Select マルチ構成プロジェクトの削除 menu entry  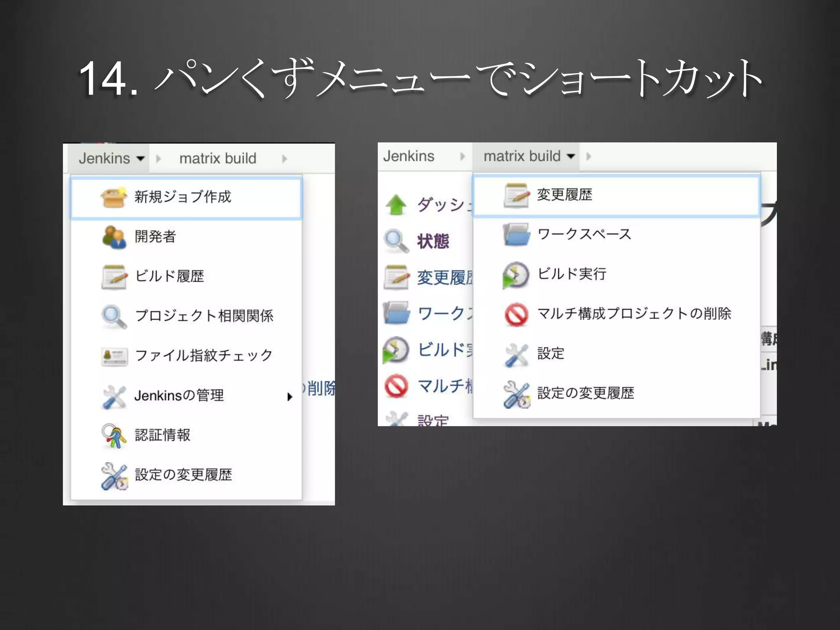(616, 314)
